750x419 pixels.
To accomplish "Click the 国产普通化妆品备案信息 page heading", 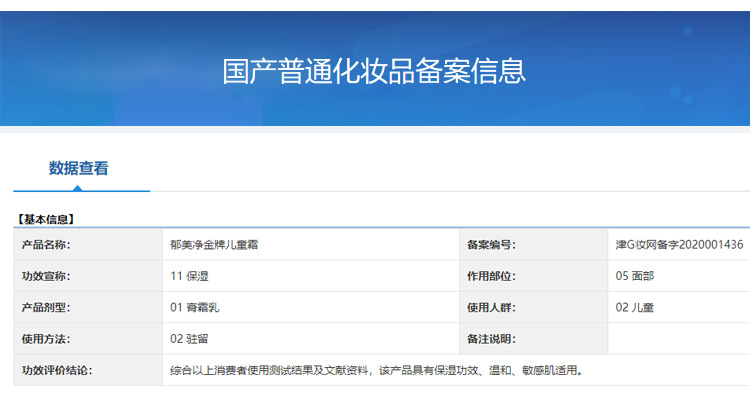I will coord(374,71).
